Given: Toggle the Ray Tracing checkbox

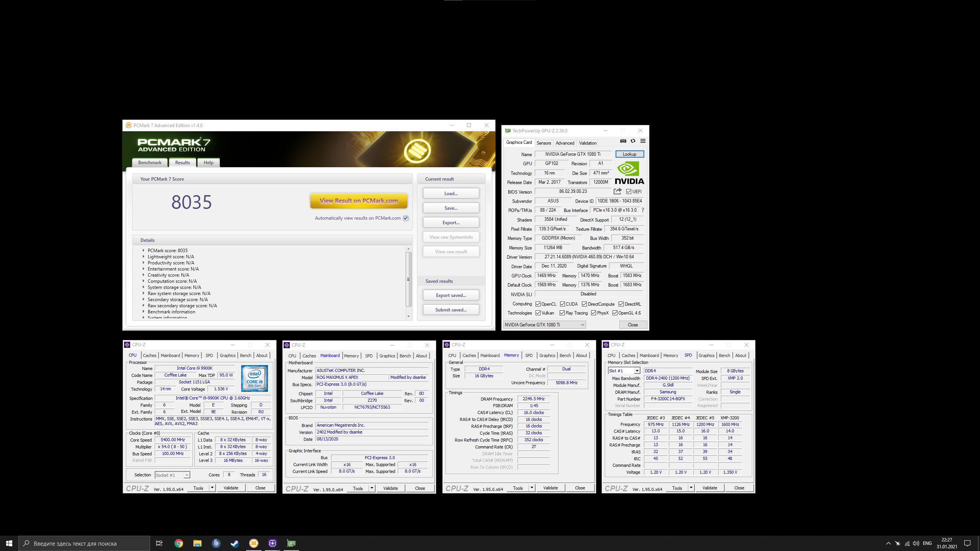Looking at the screenshot, I should click(x=562, y=313).
